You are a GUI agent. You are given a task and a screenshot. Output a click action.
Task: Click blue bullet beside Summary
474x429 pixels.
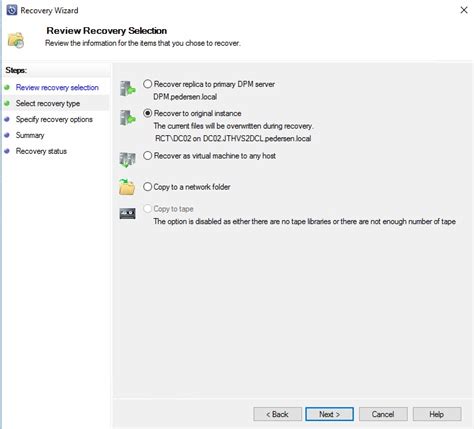pyautogui.click(x=7, y=135)
